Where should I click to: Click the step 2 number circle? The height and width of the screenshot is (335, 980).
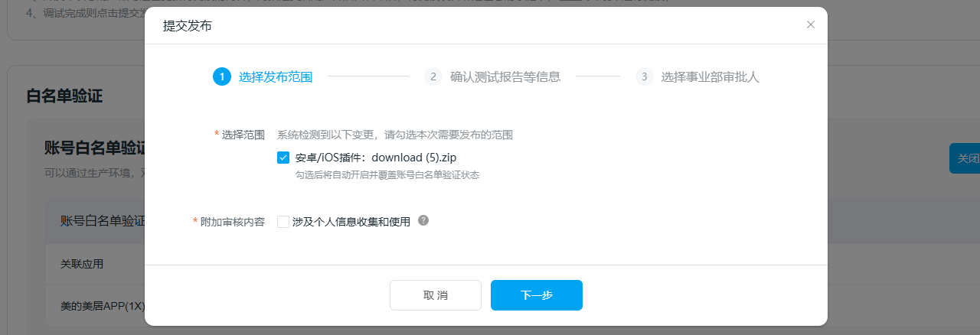coord(433,76)
